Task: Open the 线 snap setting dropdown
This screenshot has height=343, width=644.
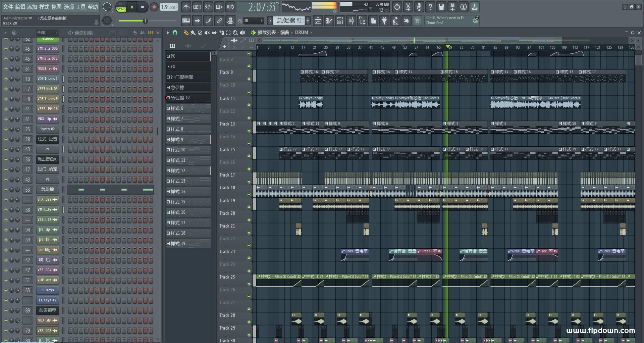Action: click(x=253, y=21)
